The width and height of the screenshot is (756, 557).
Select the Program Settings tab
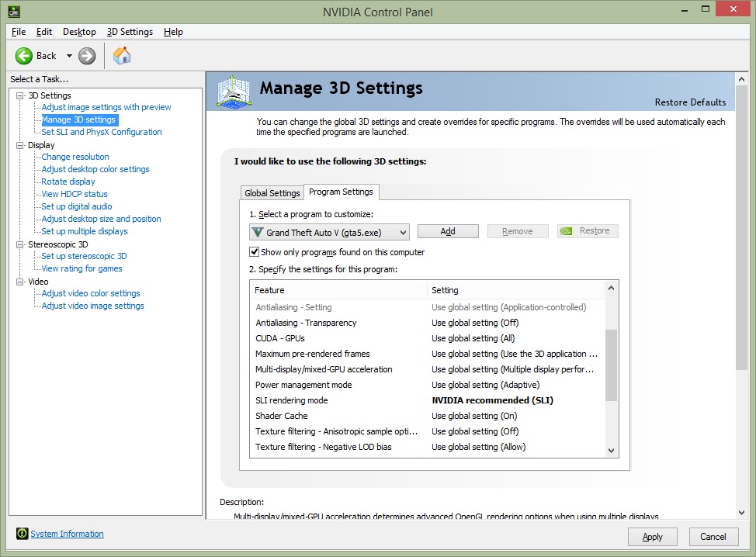pos(341,192)
